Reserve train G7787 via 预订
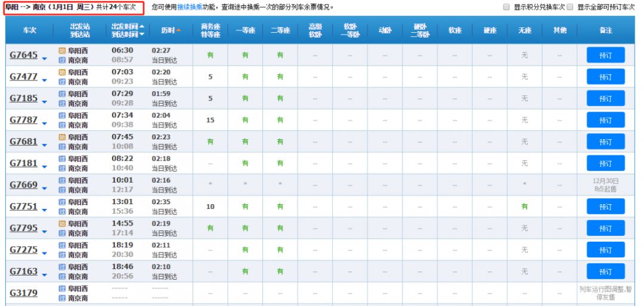Screen dimensions: 644x306 point(606,120)
